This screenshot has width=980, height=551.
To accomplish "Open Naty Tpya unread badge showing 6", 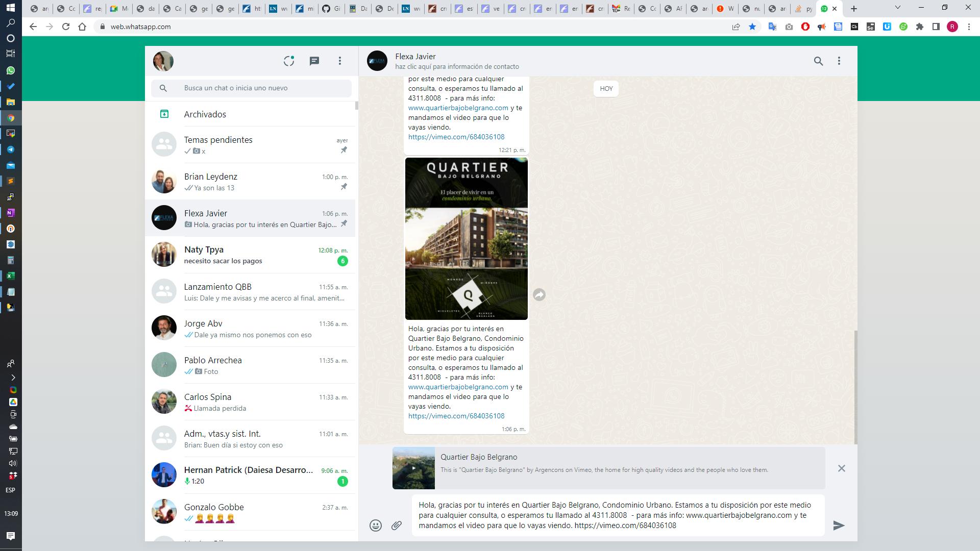I will pyautogui.click(x=342, y=261).
